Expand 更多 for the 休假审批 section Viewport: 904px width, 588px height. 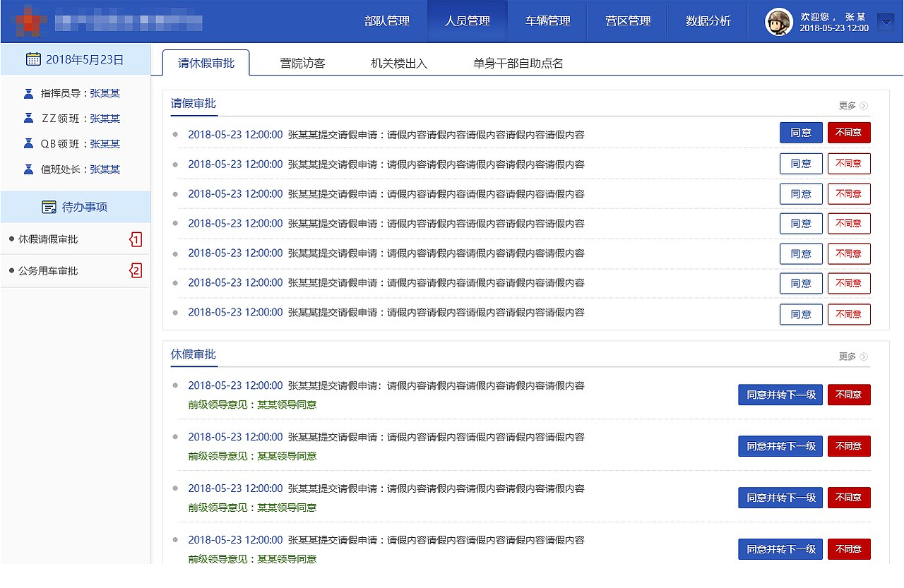(851, 356)
